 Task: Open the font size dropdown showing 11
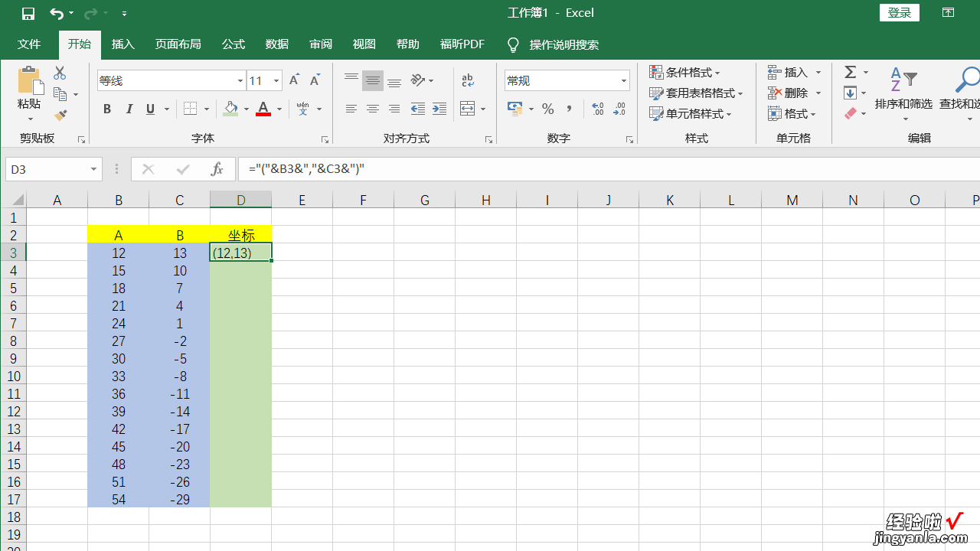pos(276,80)
